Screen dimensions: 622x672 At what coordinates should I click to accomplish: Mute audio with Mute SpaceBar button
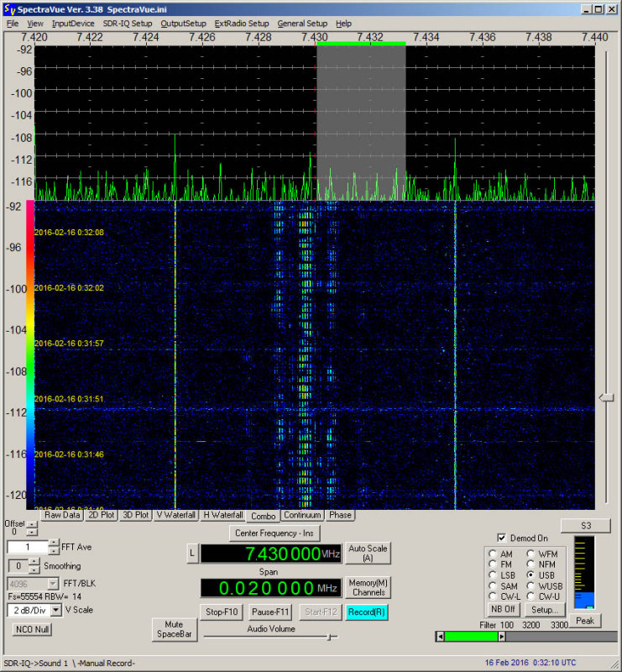pos(175,629)
